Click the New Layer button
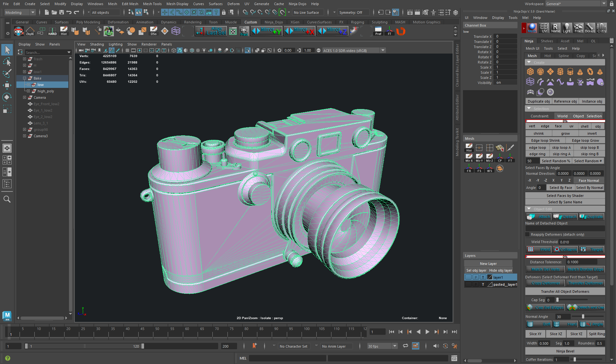Screen dimensions: 616x364 coord(488,263)
